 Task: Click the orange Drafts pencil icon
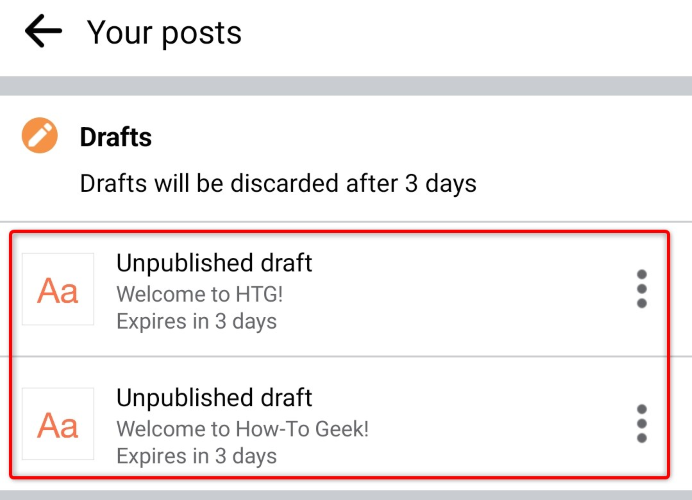tap(40, 136)
